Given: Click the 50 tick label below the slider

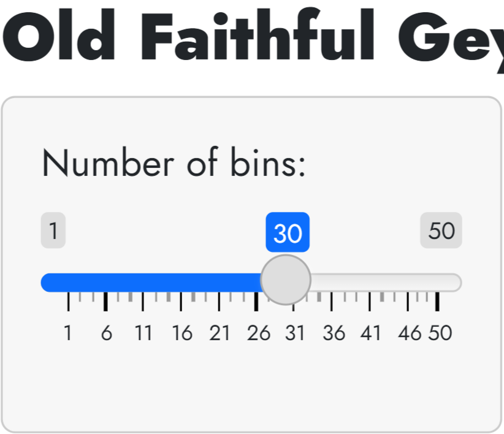Looking at the screenshot, I should (440, 333).
